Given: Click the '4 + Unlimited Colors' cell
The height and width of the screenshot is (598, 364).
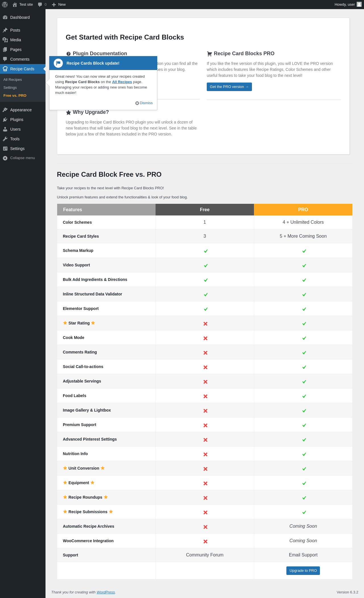Looking at the screenshot, I should click(303, 222).
